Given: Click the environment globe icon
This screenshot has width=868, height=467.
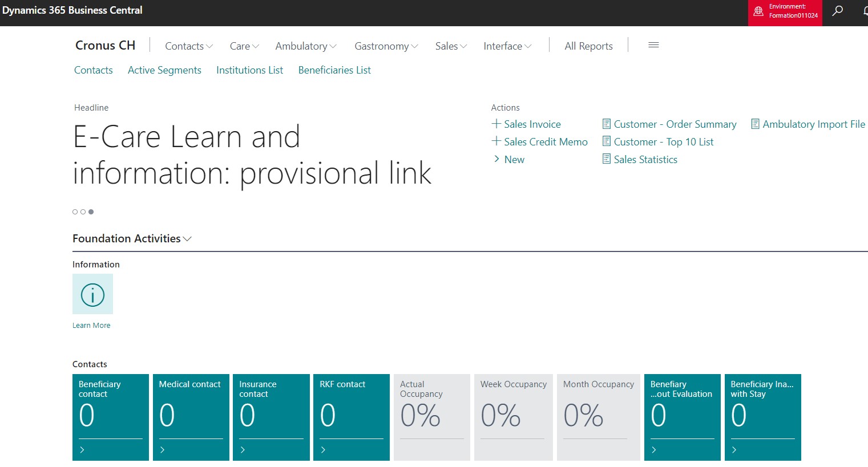Looking at the screenshot, I should click(x=758, y=11).
